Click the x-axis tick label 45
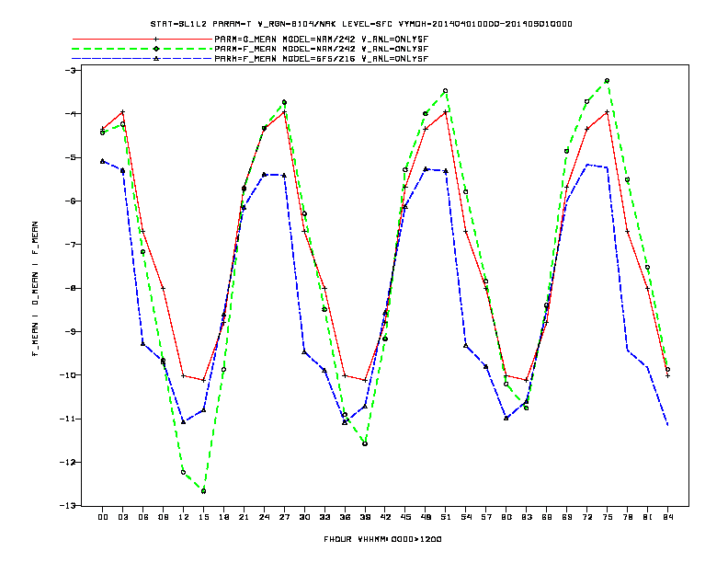 pos(405,517)
